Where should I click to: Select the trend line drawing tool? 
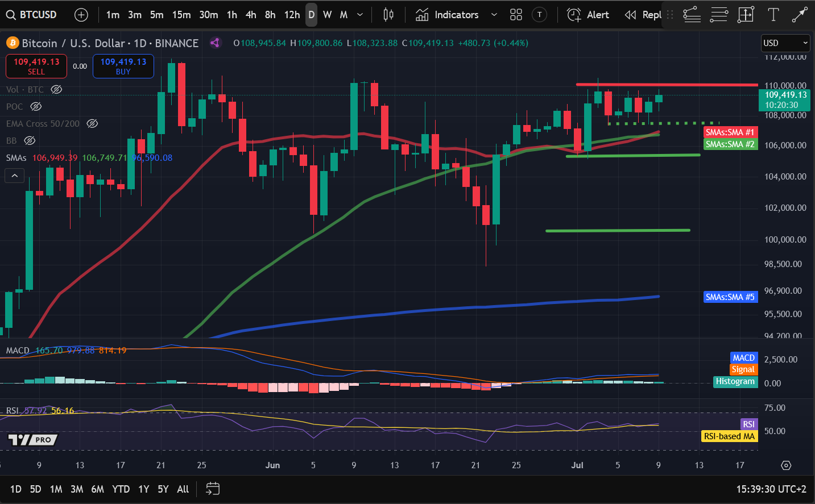(692, 15)
